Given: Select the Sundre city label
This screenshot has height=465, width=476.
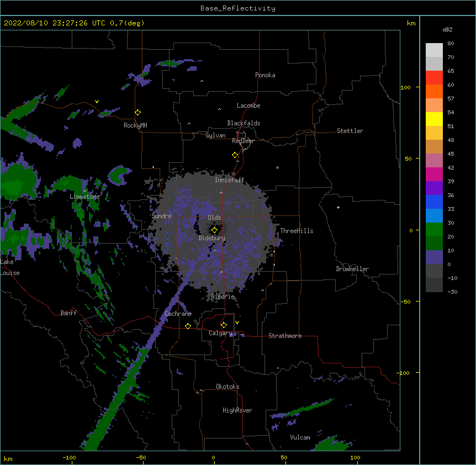Looking at the screenshot, I should pos(161,216).
